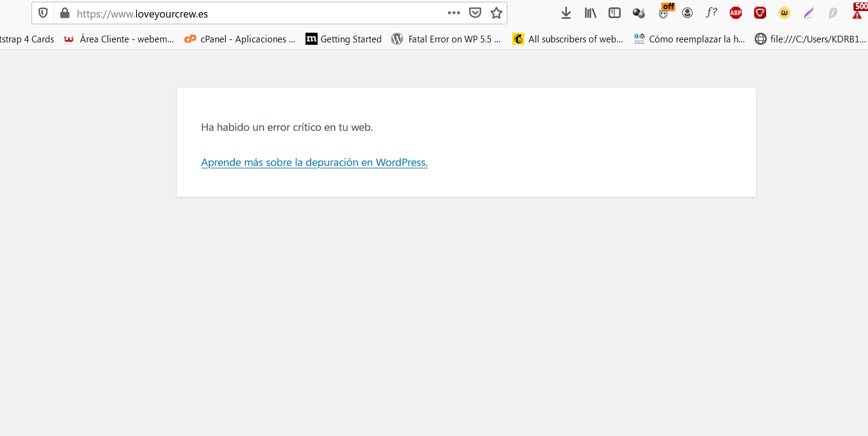
Task: Bookmark this page with the star icon
Action: coord(496,13)
